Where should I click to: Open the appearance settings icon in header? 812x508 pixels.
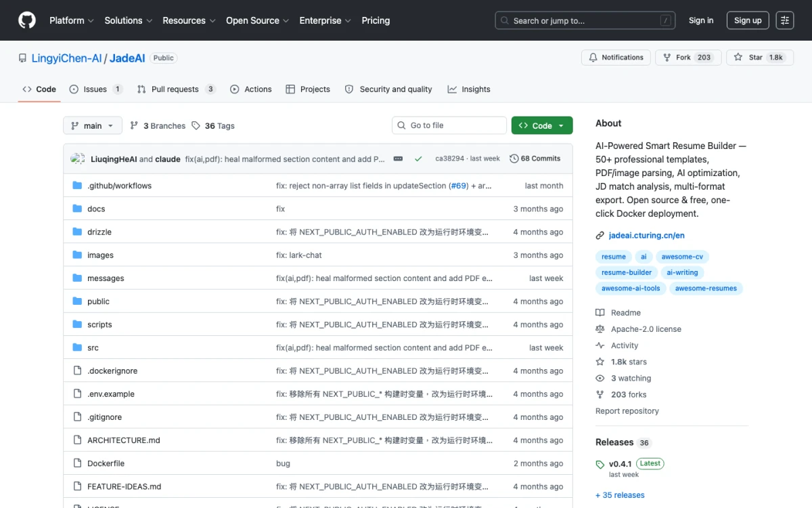coord(785,20)
